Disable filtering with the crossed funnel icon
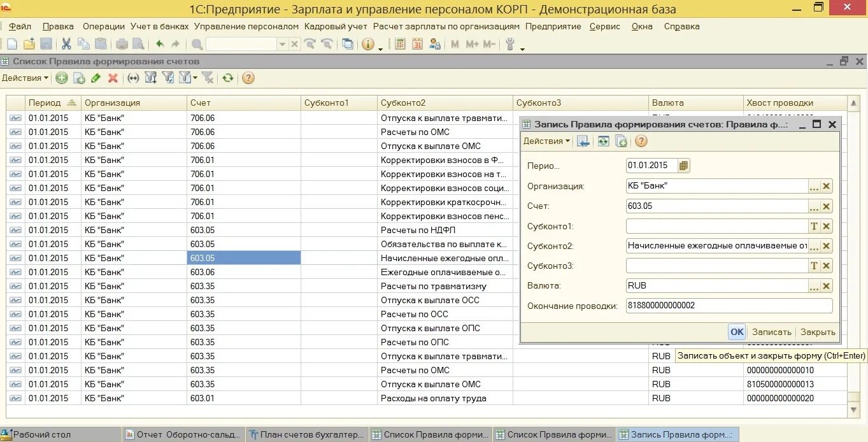 pos(207,78)
